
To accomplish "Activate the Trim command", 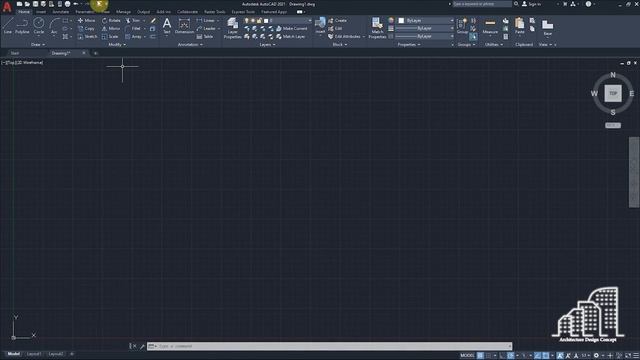I will click(x=133, y=20).
